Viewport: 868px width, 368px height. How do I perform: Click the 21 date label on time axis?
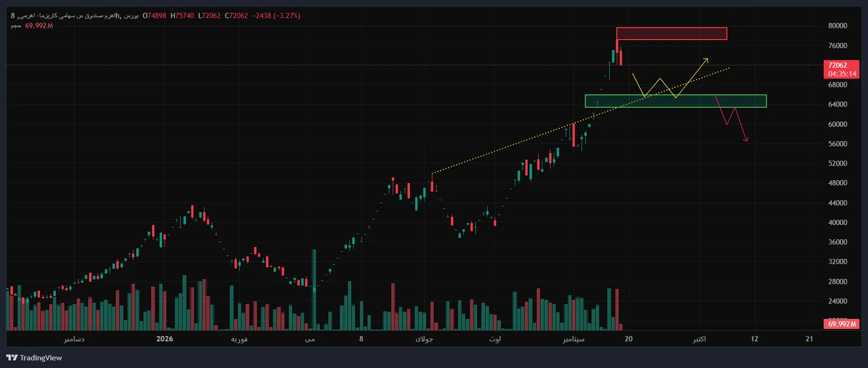pyautogui.click(x=809, y=339)
